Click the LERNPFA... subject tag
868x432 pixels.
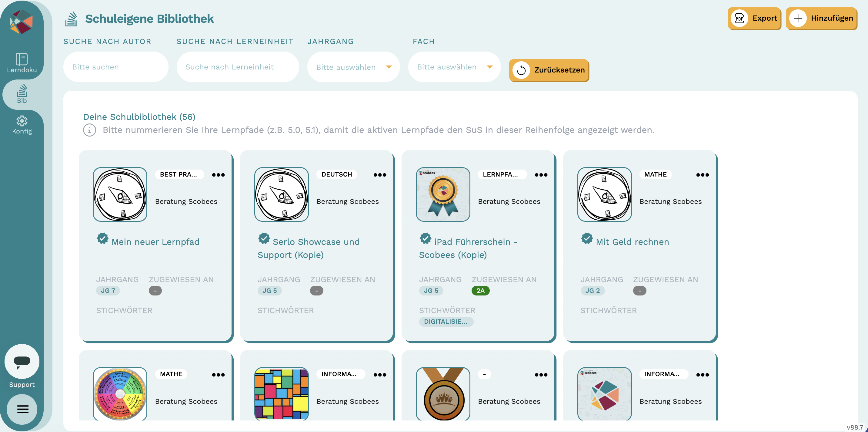click(502, 174)
